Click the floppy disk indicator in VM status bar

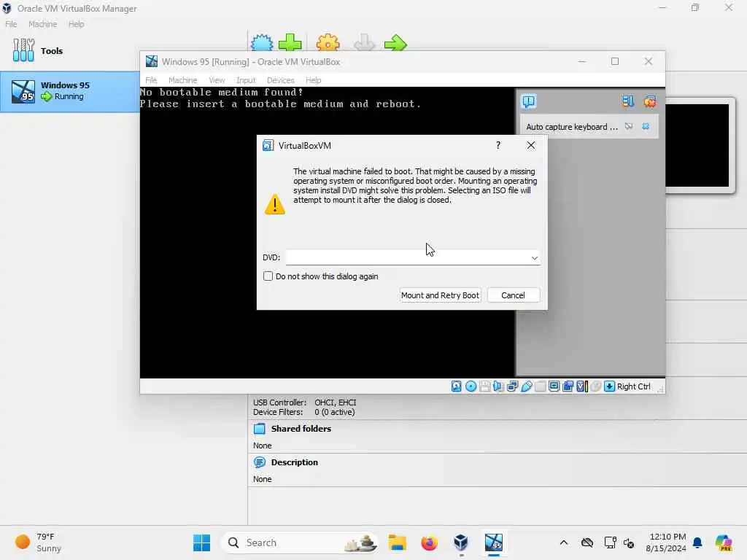coord(484,386)
